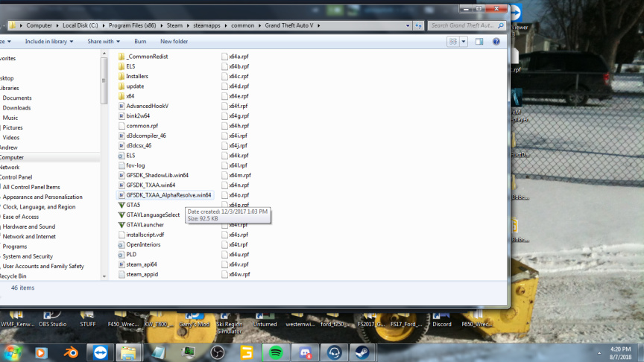Select GTAVLanguageSelect application
The width and height of the screenshot is (644, 362).
148,215
